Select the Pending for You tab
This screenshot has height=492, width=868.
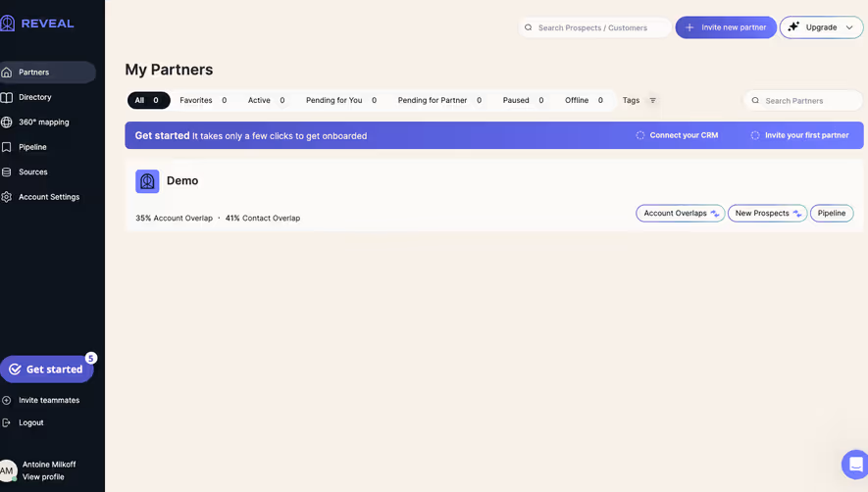point(341,100)
